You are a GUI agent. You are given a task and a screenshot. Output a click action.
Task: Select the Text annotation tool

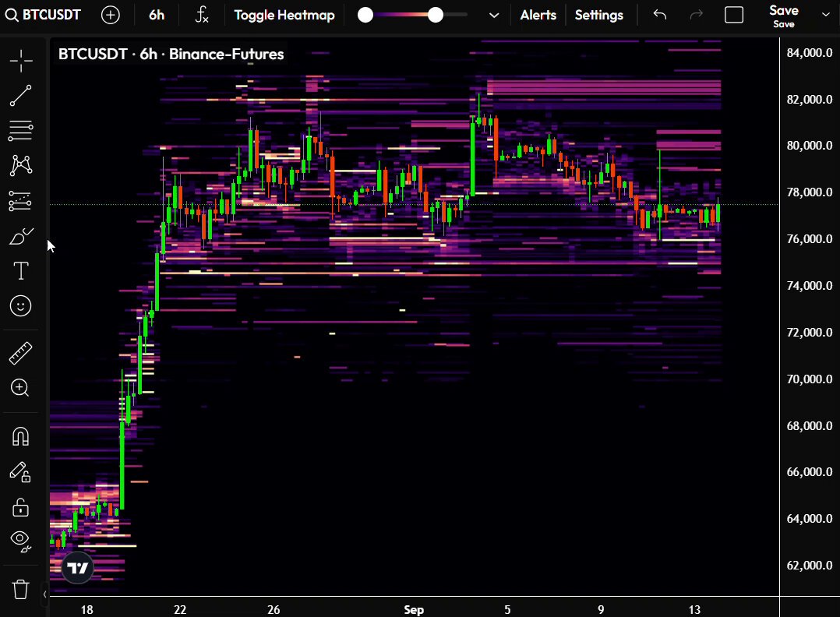click(x=21, y=271)
